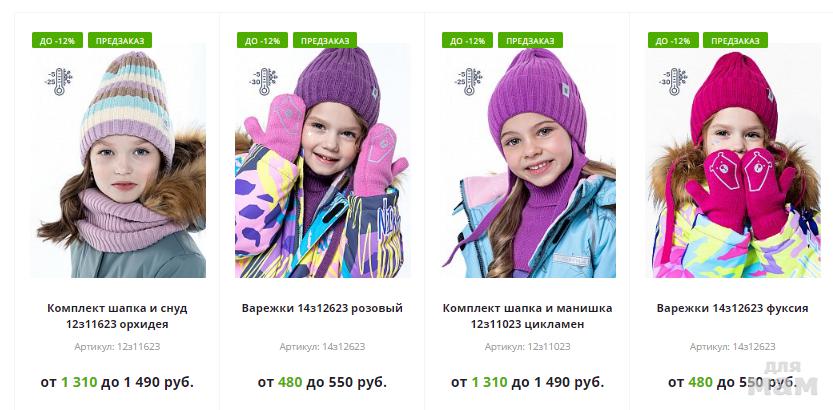Click the ДО -12% badge on first product

point(57,40)
